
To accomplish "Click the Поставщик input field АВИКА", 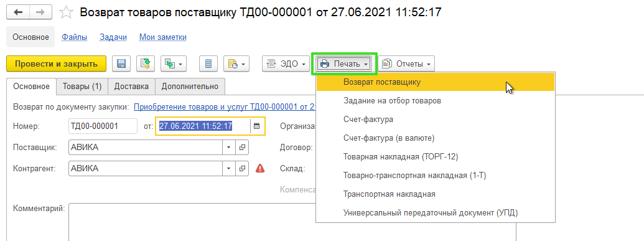I will click(146, 147).
